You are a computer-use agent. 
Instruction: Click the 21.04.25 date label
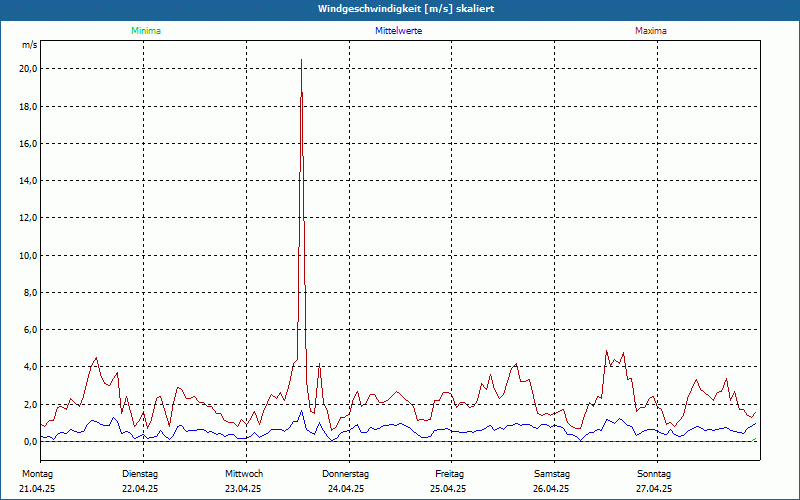pos(37,489)
